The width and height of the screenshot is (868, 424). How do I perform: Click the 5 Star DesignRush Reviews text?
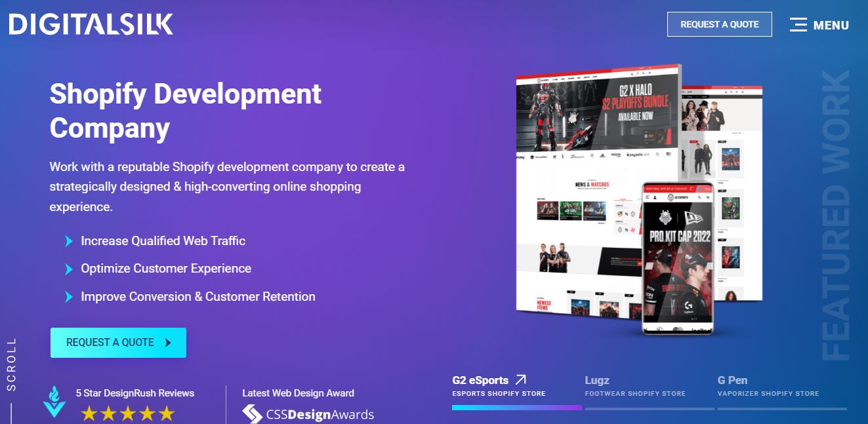pos(135,393)
